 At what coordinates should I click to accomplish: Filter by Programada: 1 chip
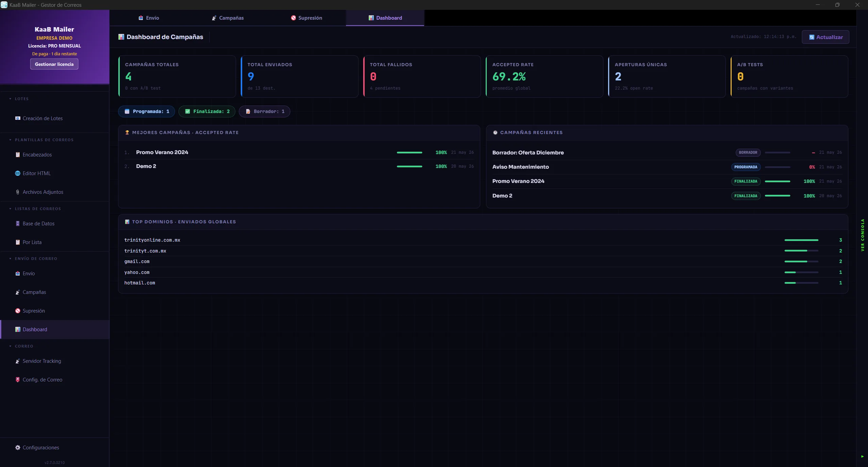coord(147,112)
